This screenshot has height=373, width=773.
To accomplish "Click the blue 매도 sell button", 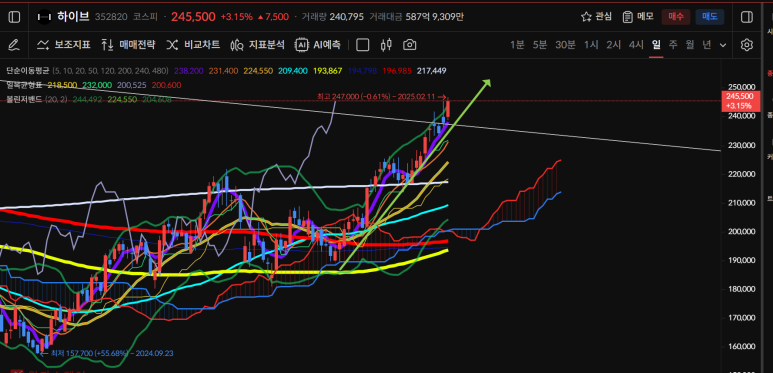I will [709, 17].
